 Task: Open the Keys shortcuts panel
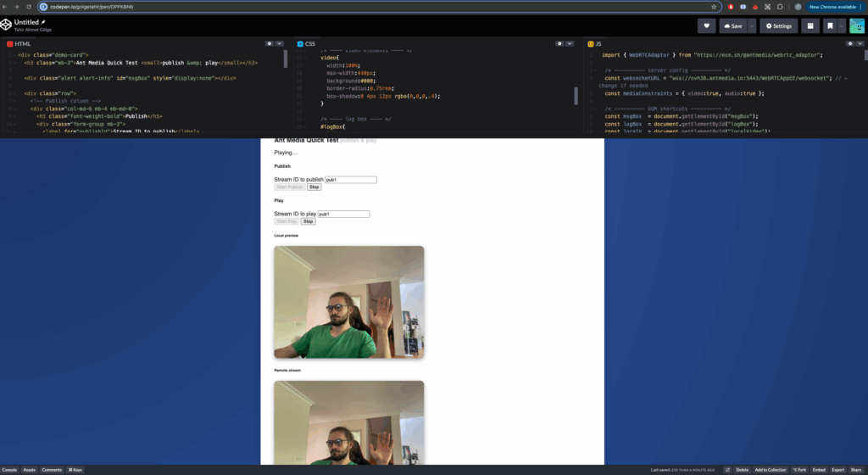point(75,470)
